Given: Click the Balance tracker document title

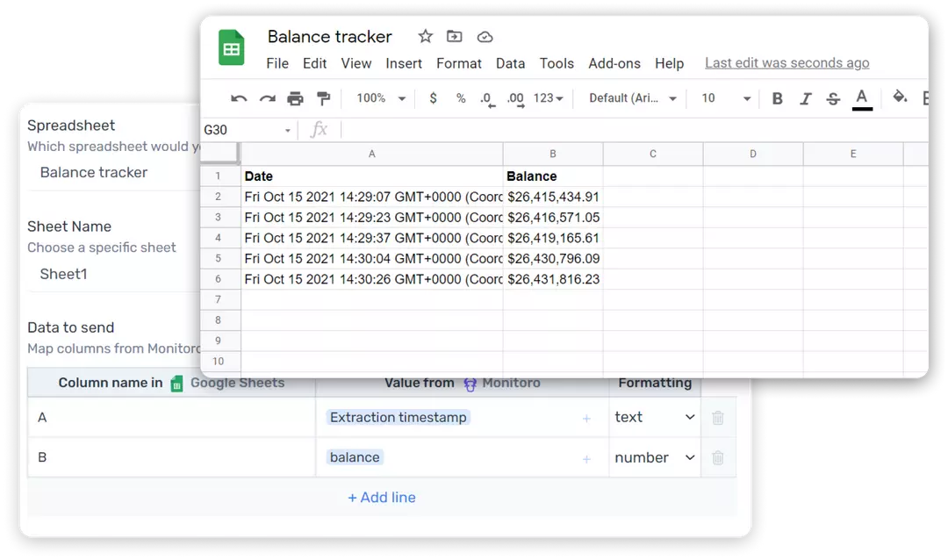Looking at the screenshot, I should point(329,37).
